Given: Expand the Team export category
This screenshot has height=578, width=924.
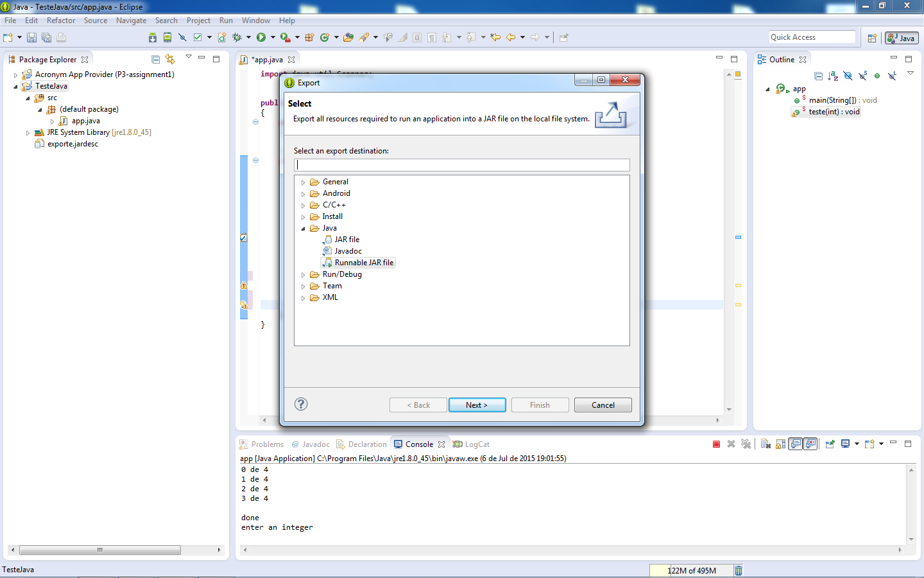Looking at the screenshot, I should pos(304,286).
